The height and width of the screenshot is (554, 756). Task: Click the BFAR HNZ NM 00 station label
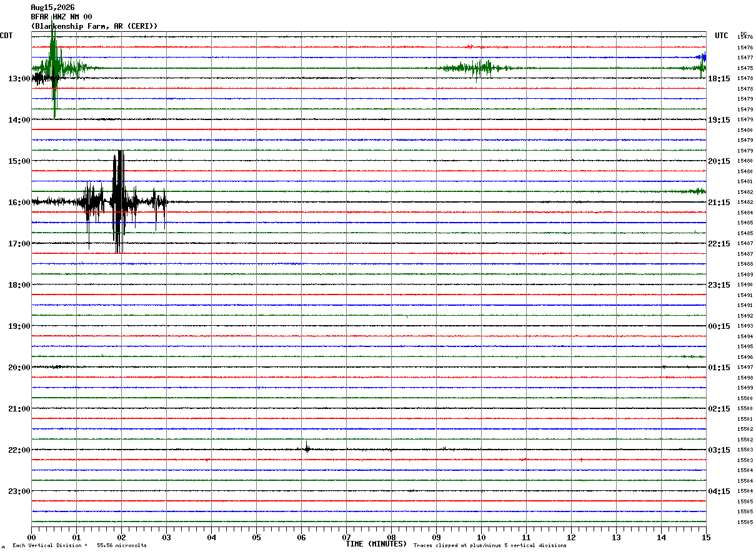coord(61,17)
